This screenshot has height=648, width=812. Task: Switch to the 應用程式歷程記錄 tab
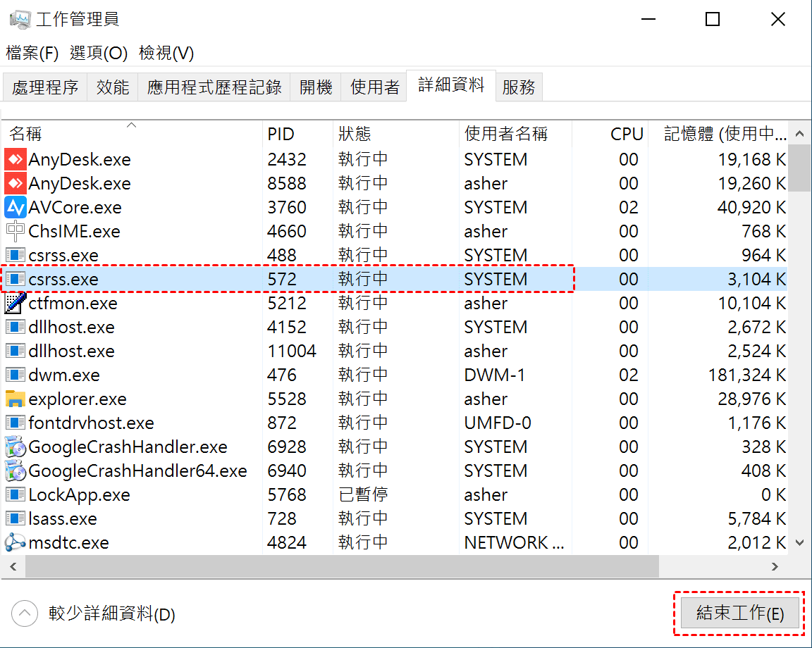pos(214,87)
